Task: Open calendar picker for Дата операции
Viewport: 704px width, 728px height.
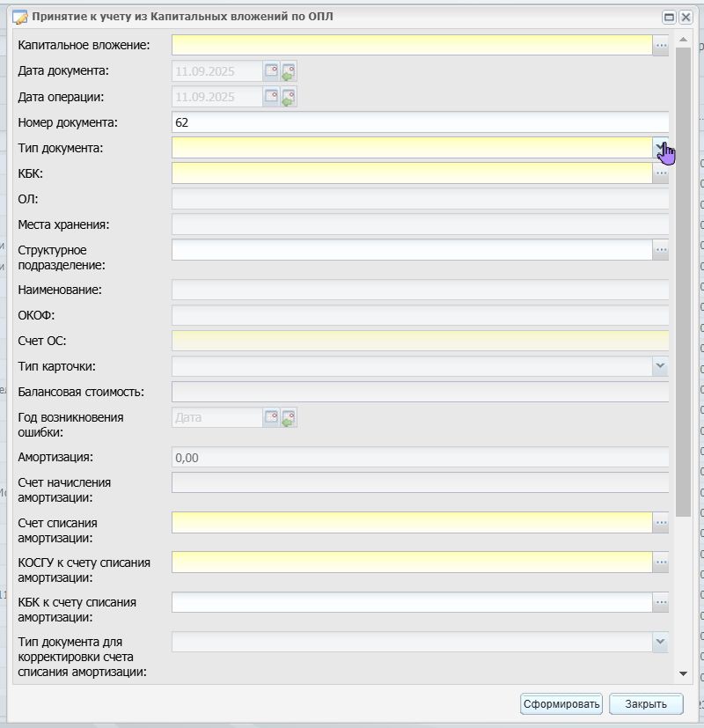Action: 271,97
